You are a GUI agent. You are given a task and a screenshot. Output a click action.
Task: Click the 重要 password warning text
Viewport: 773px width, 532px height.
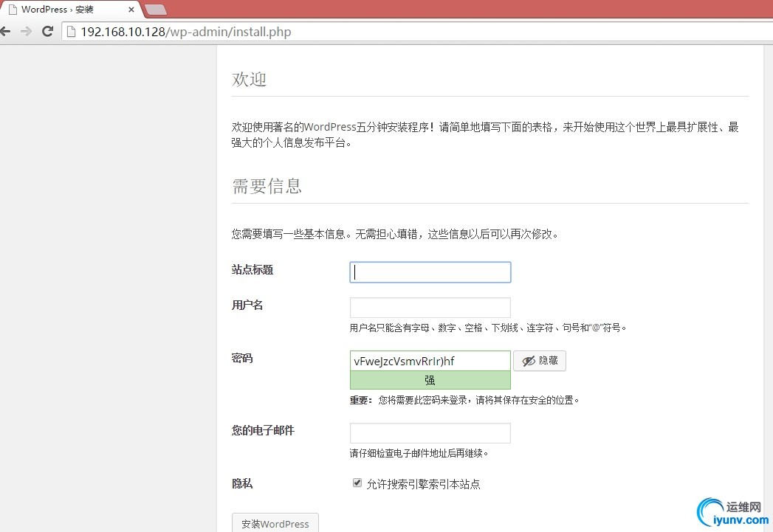464,400
